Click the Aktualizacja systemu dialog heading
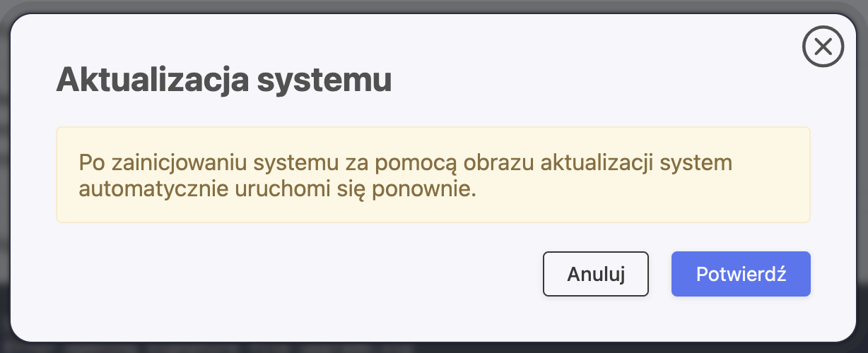This screenshot has height=353, width=868. coord(223,80)
